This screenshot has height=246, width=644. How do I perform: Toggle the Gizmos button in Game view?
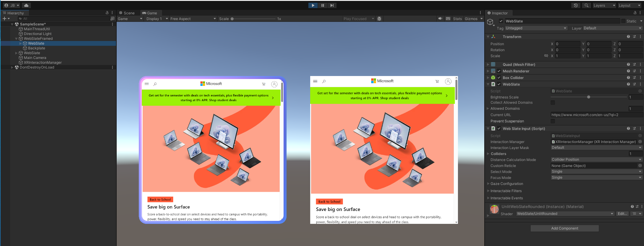tap(471, 19)
